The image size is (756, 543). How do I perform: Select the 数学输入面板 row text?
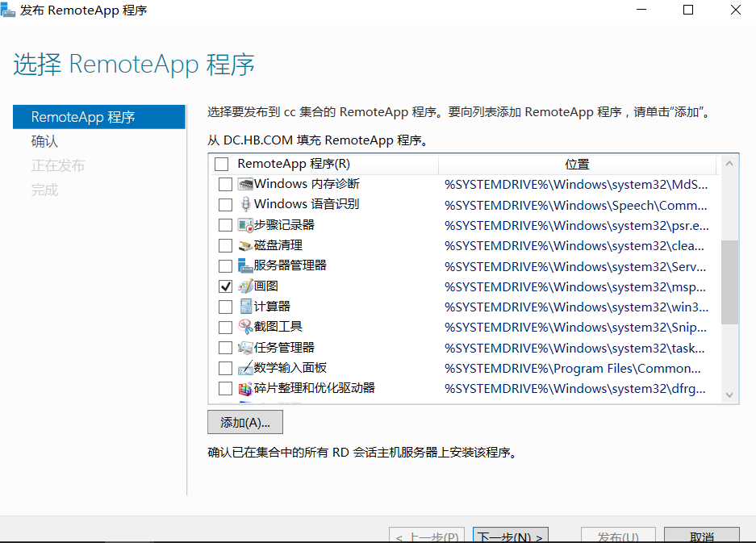click(290, 368)
